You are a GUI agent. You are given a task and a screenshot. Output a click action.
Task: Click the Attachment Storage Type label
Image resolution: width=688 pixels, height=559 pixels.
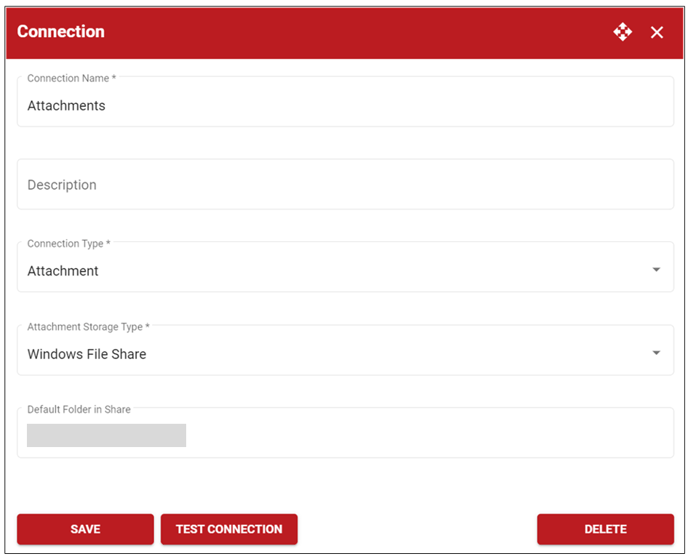click(x=88, y=327)
